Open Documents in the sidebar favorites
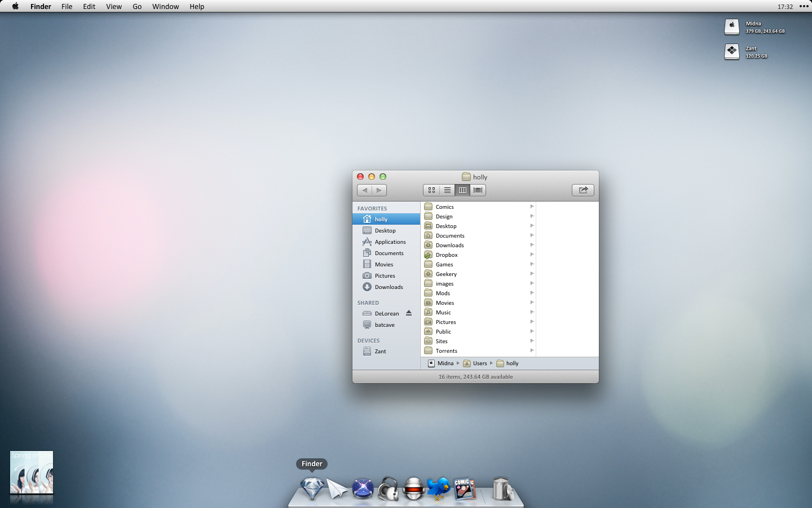The width and height of the screenshot is (812, 508). pyautogui.click(x=386, y=253)
